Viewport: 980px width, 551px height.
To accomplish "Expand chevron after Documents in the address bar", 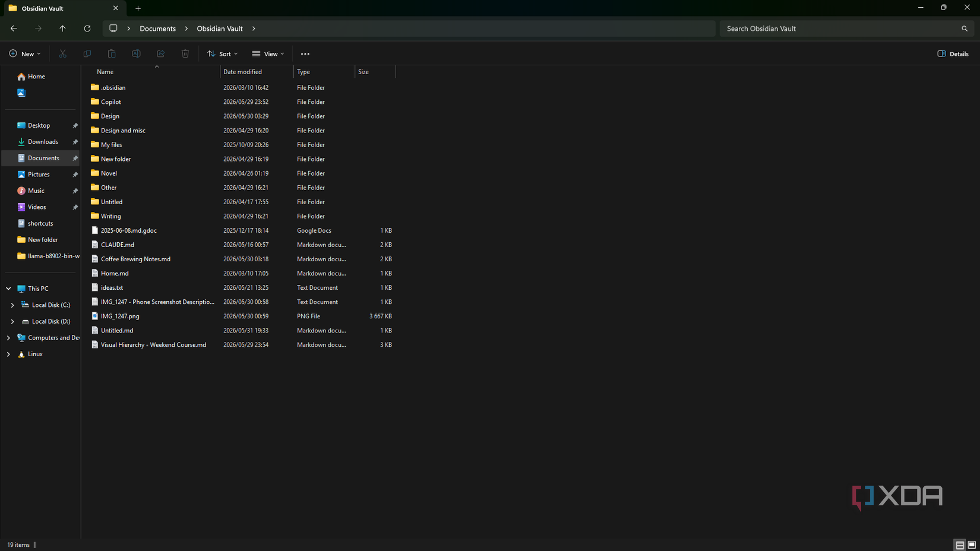I will point(186,28).
